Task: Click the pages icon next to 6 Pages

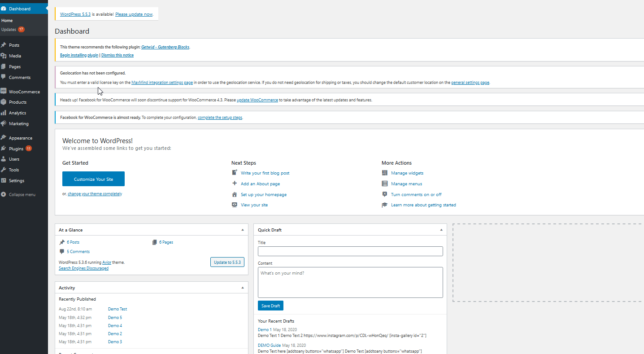Action: [x=154, y=242]
